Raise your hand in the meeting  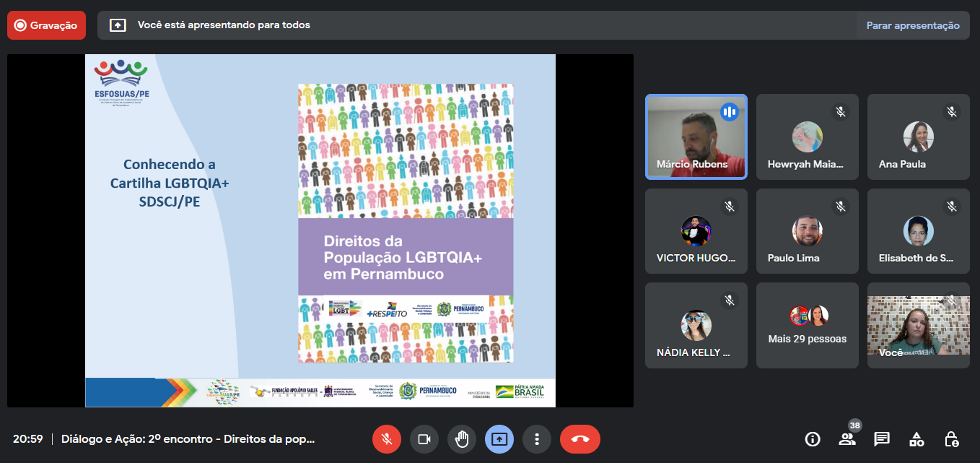462,439
